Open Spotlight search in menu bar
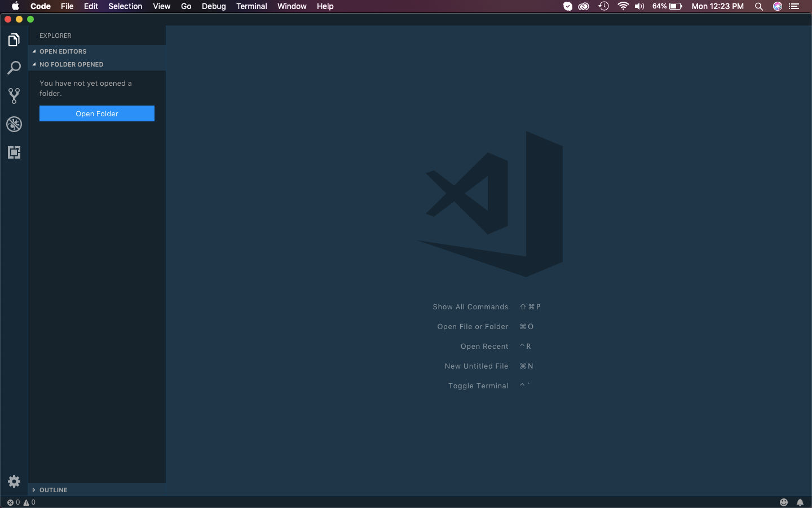The width and height of the screenshot is (812, 508). (759, 6)
